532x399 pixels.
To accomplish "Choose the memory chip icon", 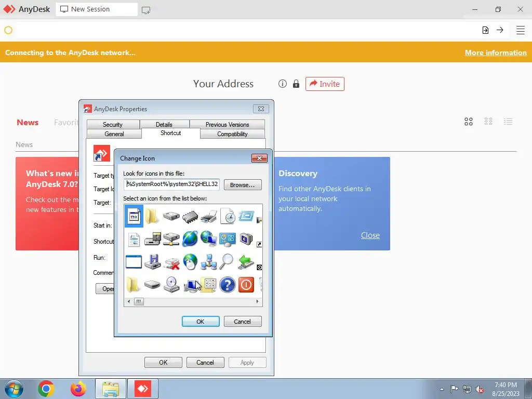I will (190, 217).
